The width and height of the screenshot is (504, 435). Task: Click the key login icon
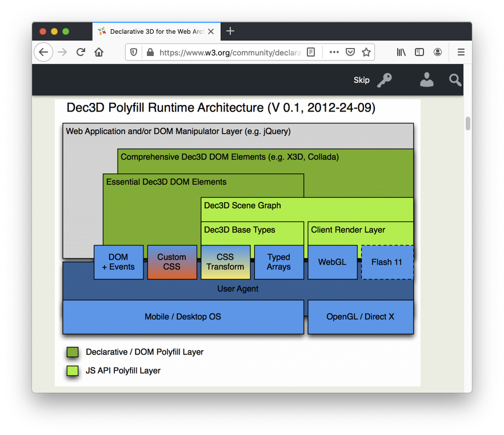[385, 80]
